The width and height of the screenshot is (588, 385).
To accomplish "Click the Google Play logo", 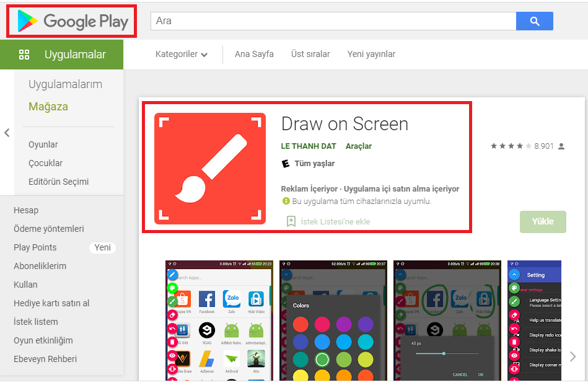I will 72,21.
